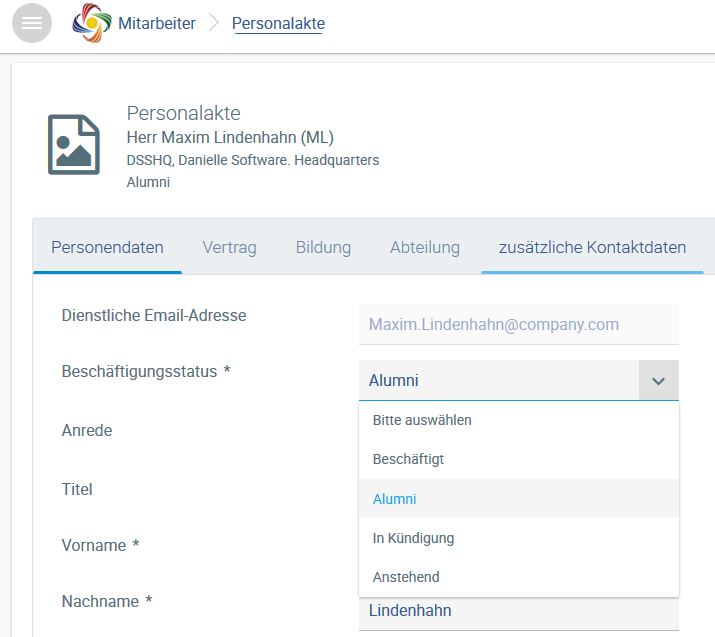Open the hamburger menu button
715x637 pixels.
[x=32, y=23]
